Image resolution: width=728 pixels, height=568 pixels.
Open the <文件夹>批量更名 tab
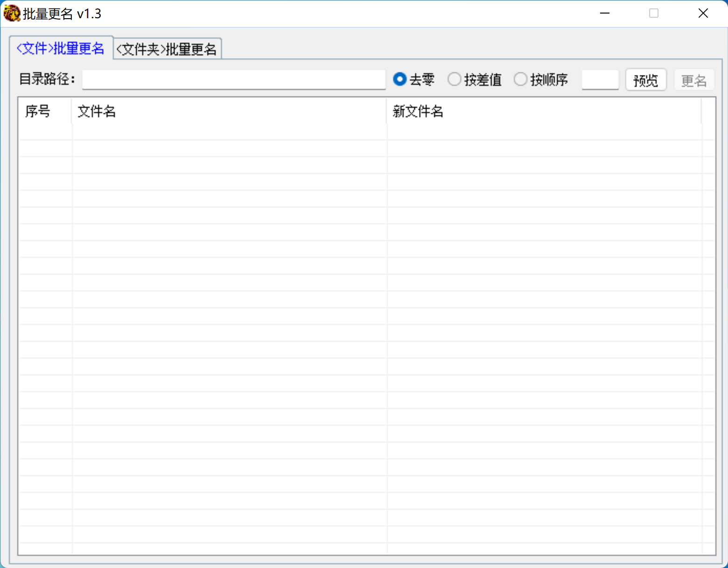(x=167, y=49)
